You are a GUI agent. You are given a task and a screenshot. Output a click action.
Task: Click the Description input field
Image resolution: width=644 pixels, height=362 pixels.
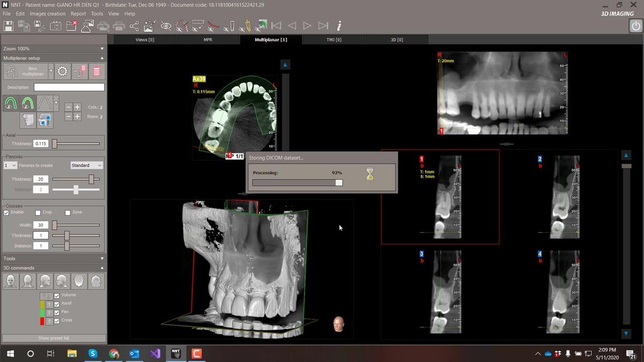pos(69,87)
